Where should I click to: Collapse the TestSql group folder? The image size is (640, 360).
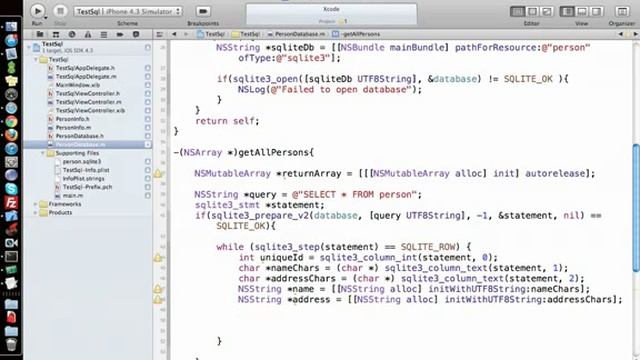[36, 60]
